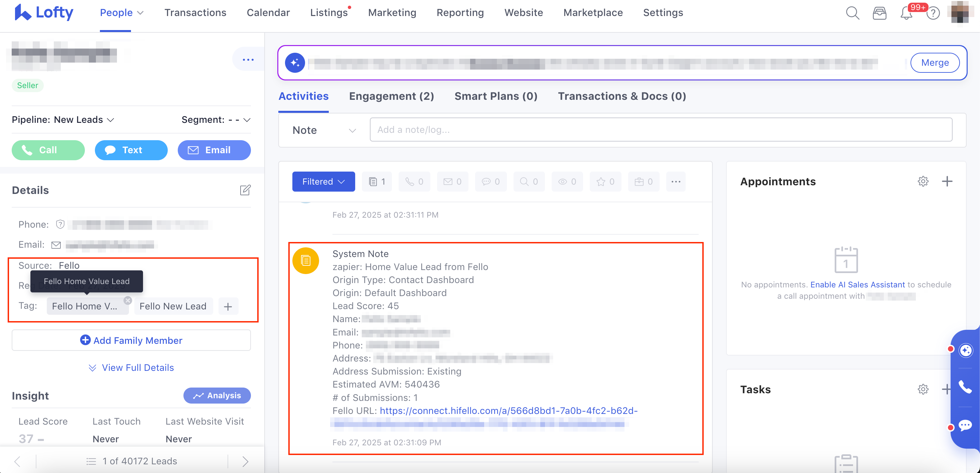Open Settings in top navigation
The image size is (980, 473).
click(x=663, y=13)
